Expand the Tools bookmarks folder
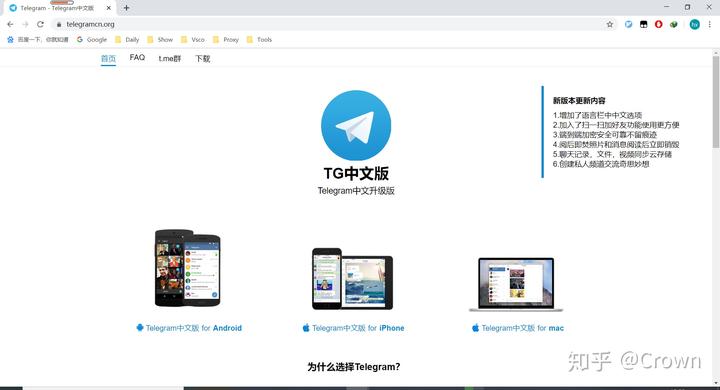This screenshot has width=720, height=390. [259, 40]
